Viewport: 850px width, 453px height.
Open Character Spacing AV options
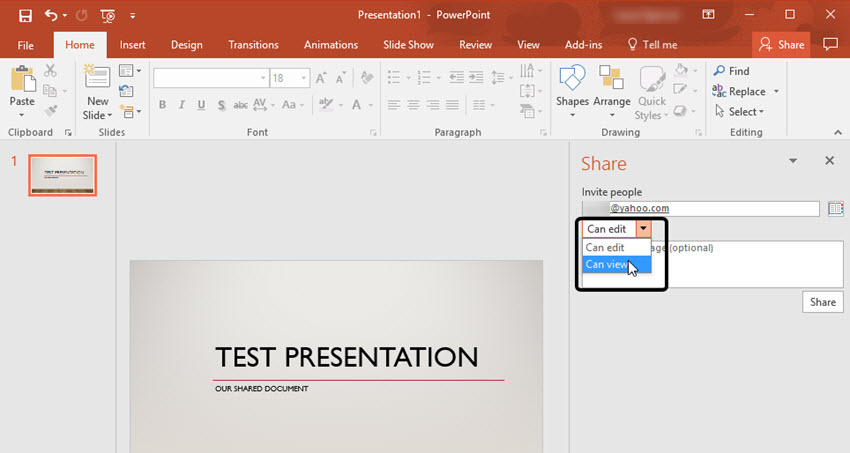click(263, 105)
